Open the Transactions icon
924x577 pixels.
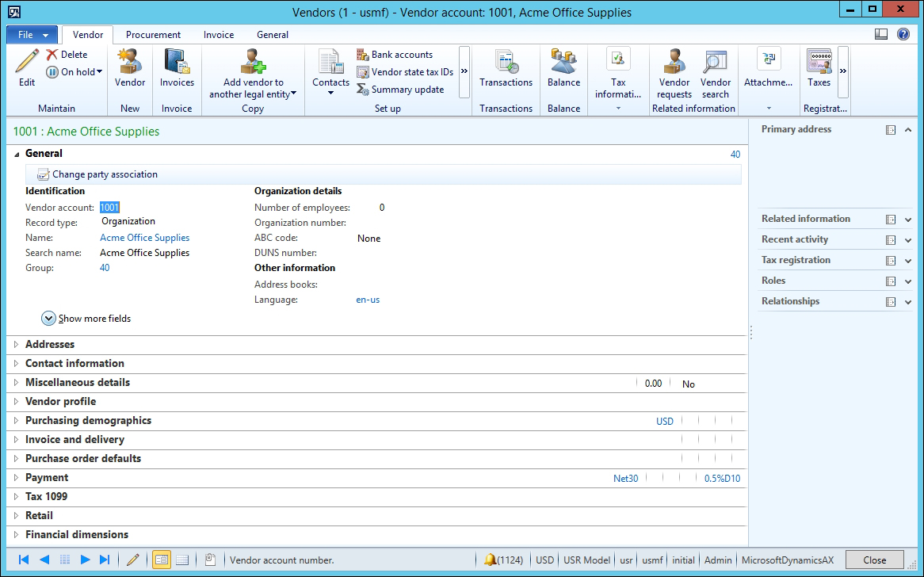tap(506, 61)
